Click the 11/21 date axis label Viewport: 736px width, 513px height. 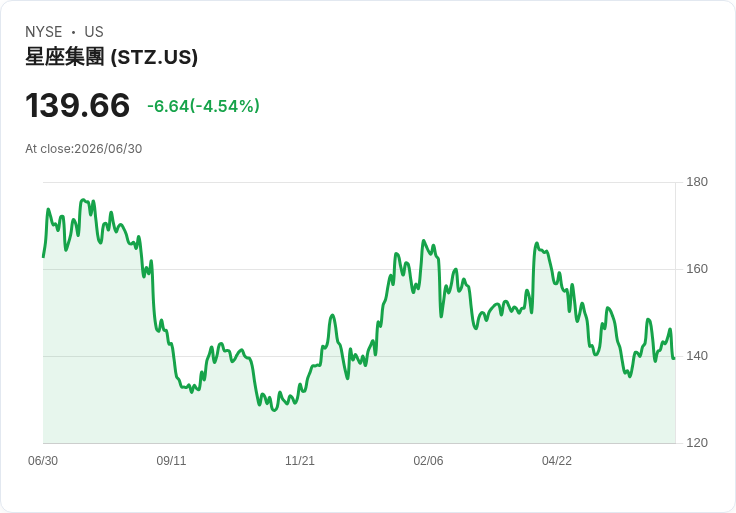pos(300,461)
